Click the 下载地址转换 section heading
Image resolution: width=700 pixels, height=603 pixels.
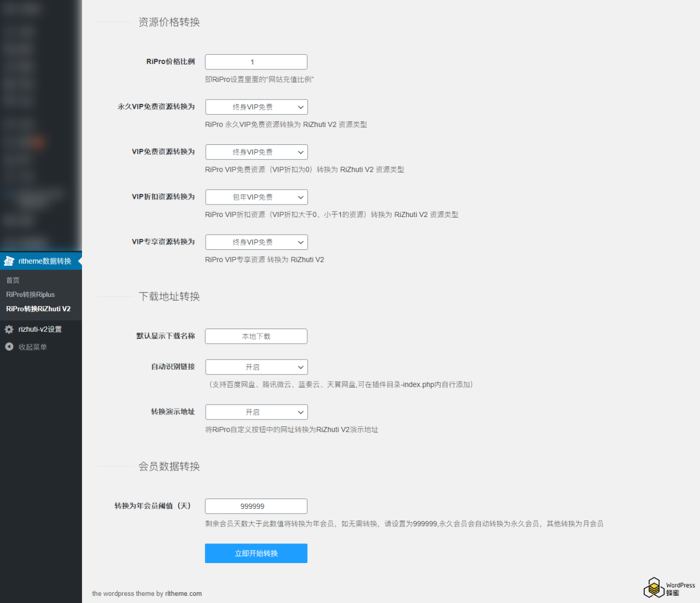click(x=169, y=296)
